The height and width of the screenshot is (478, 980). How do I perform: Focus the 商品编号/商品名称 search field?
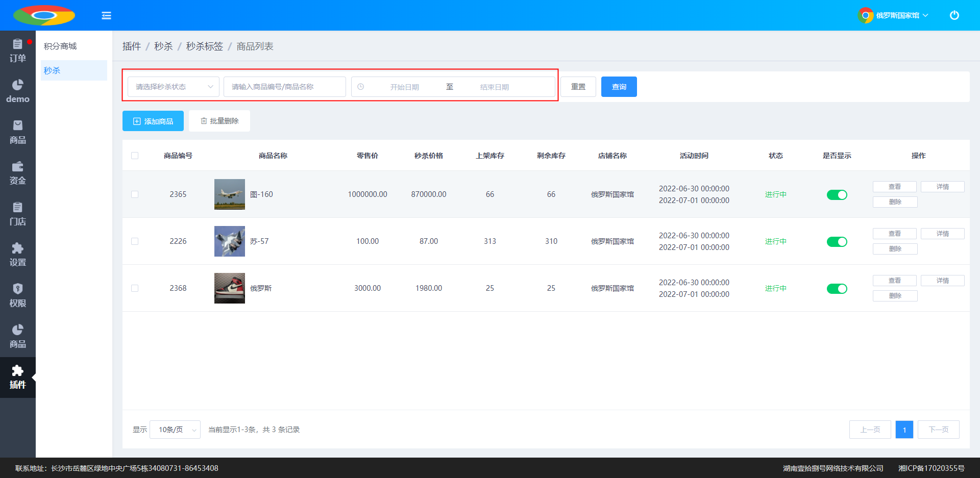click(x=285, y=87)
